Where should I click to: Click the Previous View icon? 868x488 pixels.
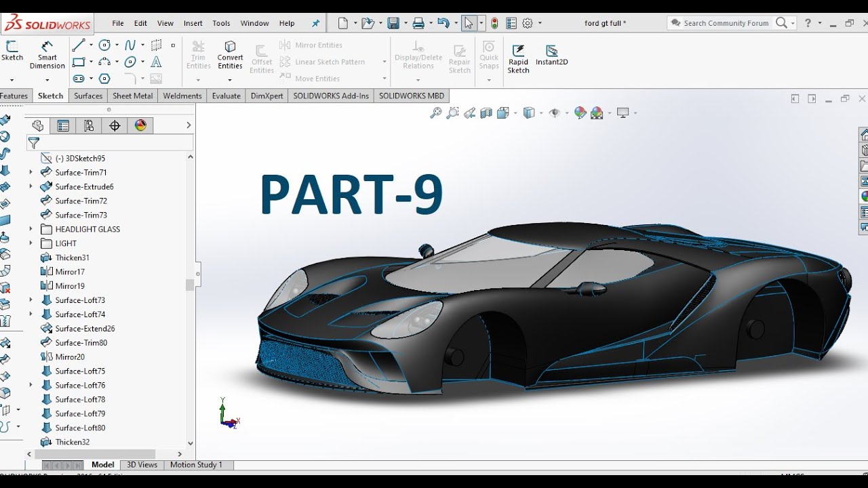click(469, 113)
